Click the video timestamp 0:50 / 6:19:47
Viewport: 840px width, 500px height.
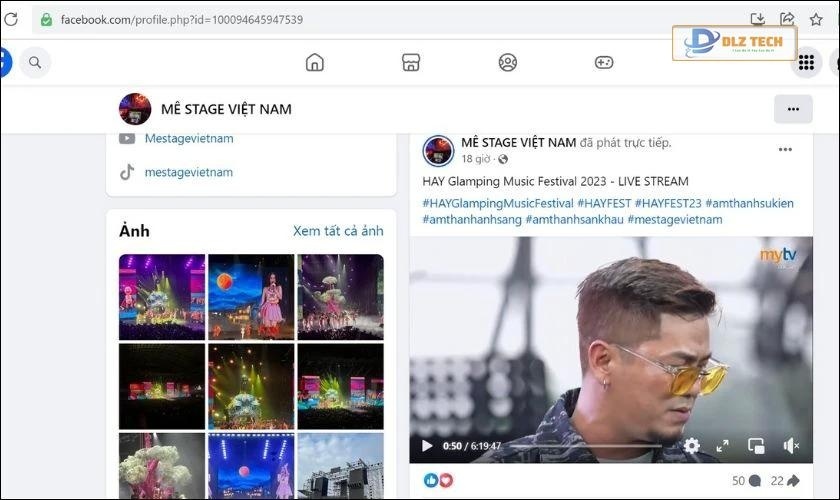coord(472,446)
